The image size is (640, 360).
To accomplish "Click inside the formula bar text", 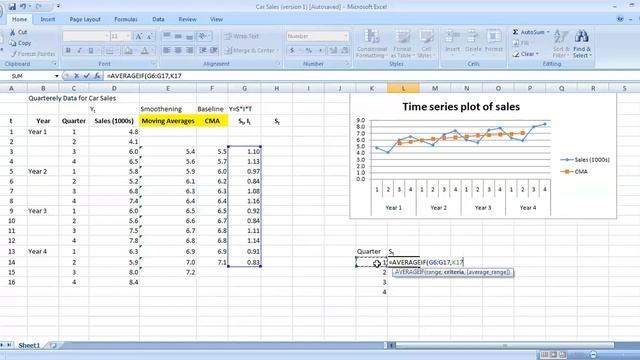I will [144, 76].
